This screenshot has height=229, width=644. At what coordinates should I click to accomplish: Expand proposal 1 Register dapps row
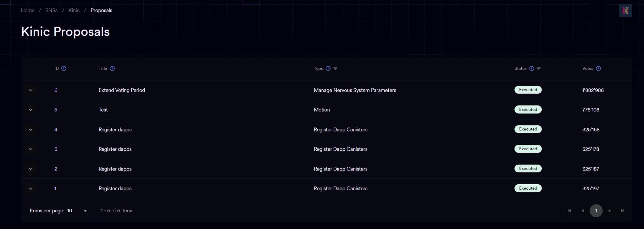(x=31, y=188)
